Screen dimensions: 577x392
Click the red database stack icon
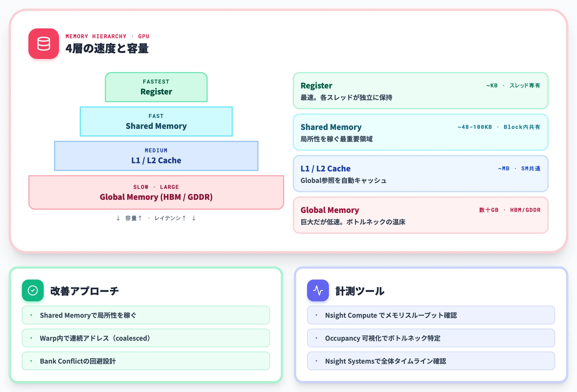(44, 44)
